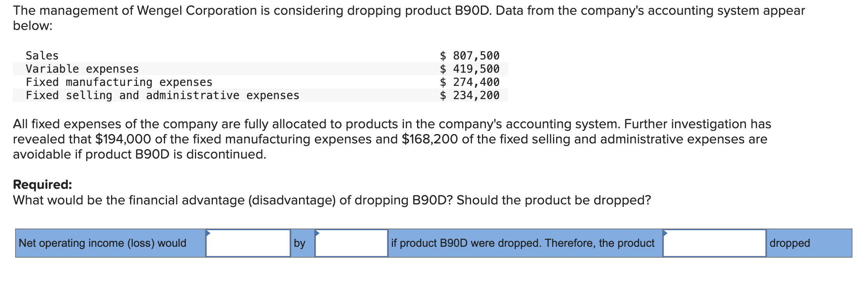Image resolution: width=868 pixels, height=281 pixels.
Task: Click 'Net operating income (loss) would' label
Action: point(102,243)
